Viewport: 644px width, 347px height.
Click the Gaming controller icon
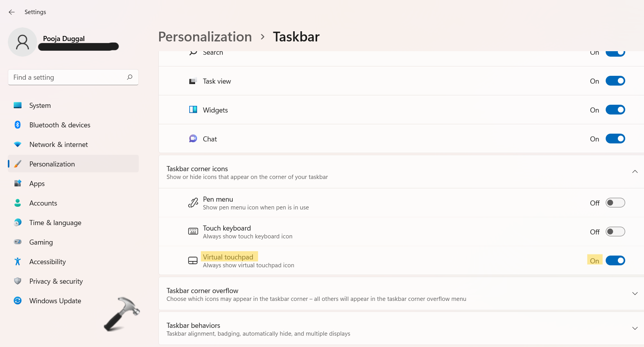(x=18, y=242)
